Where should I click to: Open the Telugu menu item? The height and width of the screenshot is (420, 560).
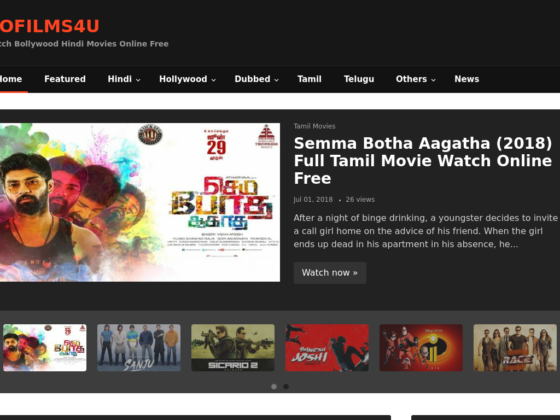(359, 79)
